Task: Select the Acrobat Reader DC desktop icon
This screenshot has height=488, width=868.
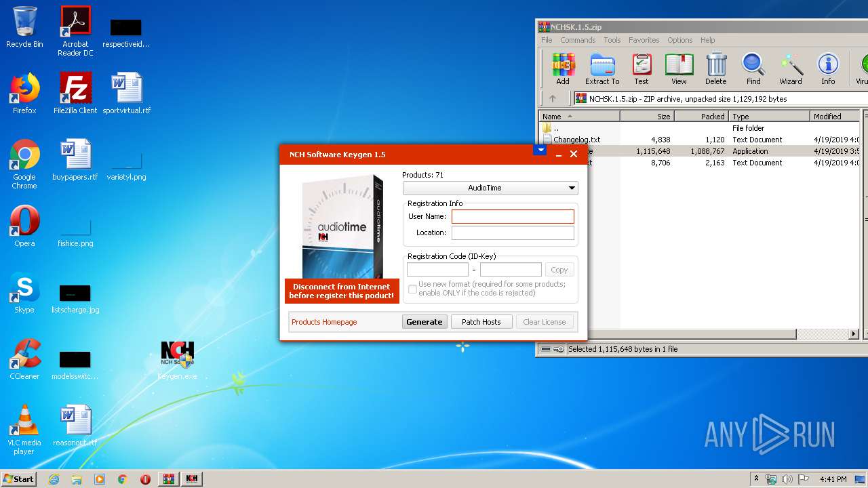Action: (75, 31)
